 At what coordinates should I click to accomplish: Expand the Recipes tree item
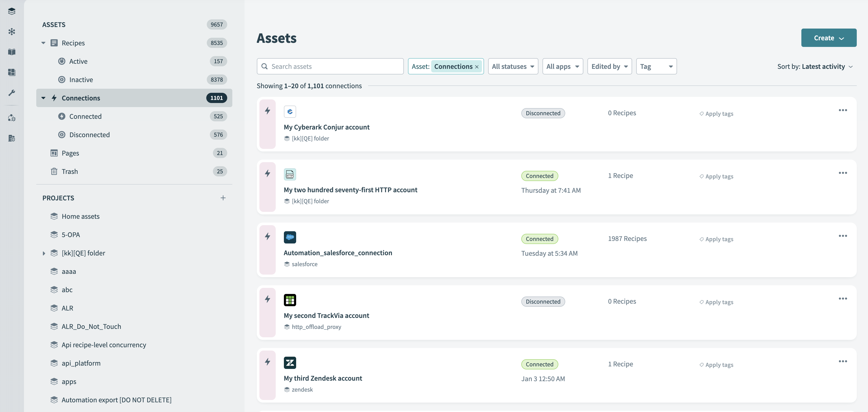pyautogui.click(x=43, y=43)
